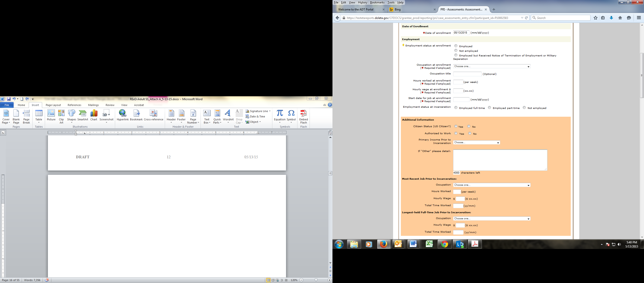The image size is (644, 283).
Task: Click Firefox home page icon
Action: pyautogui.click(x=620, y=18)
